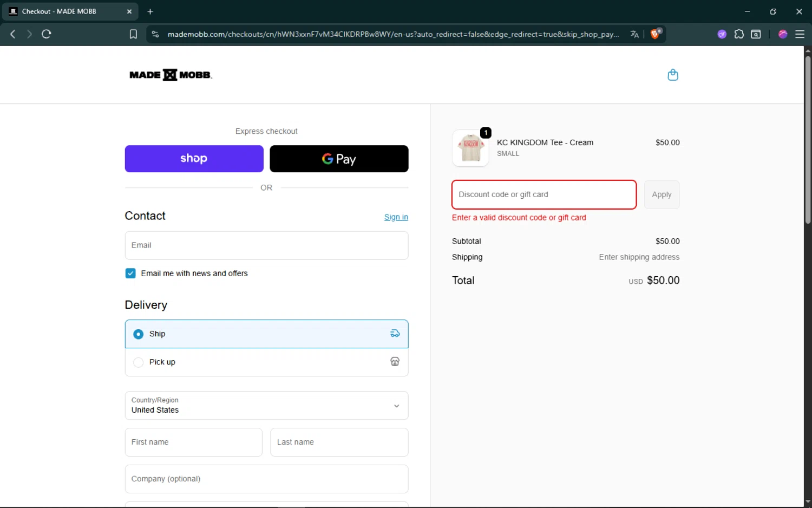Focus the First name field

pos(193,442)
